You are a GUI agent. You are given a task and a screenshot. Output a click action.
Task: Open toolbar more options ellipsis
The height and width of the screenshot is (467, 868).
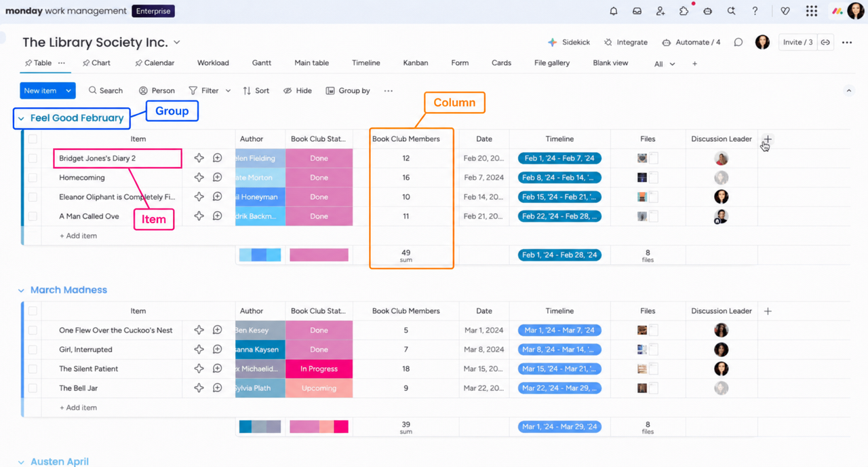click(388, 90)
